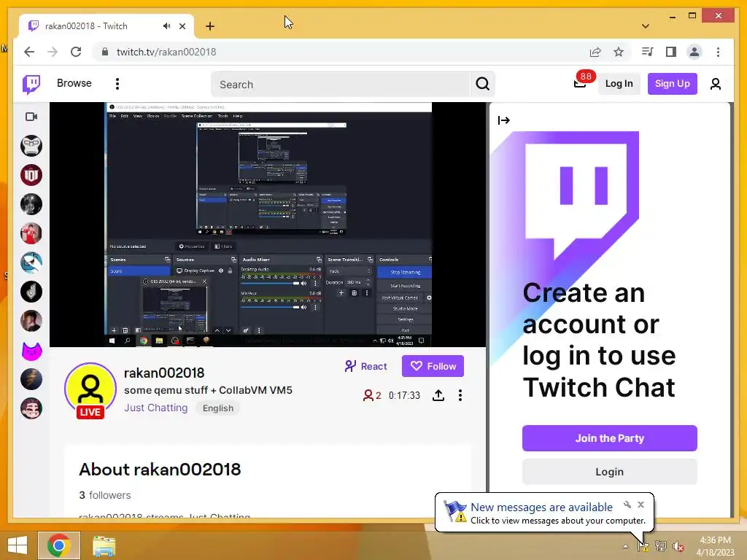747x560 pixels.
Task: Click the share page icon in address bar
Action: (x=595, y=52)
